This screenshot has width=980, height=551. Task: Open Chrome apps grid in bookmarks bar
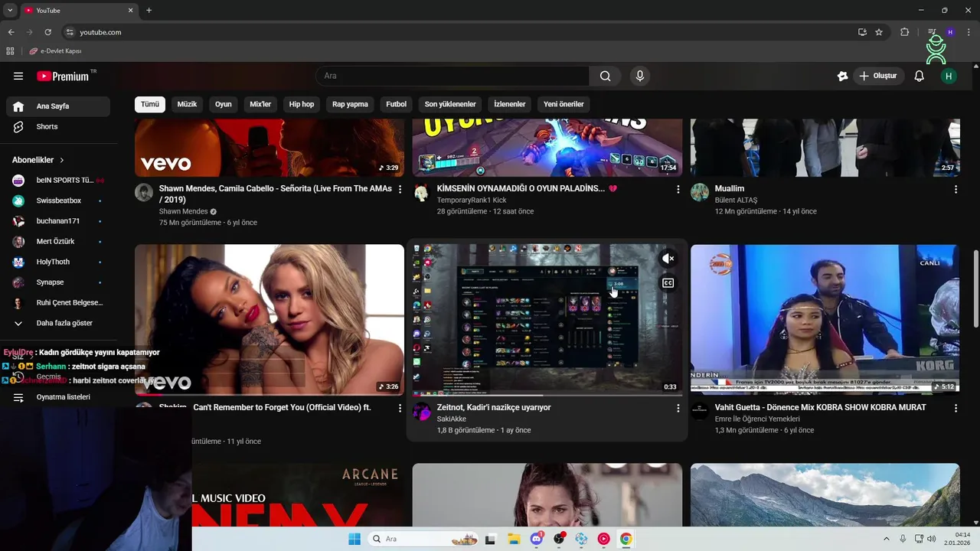(10, 51)
